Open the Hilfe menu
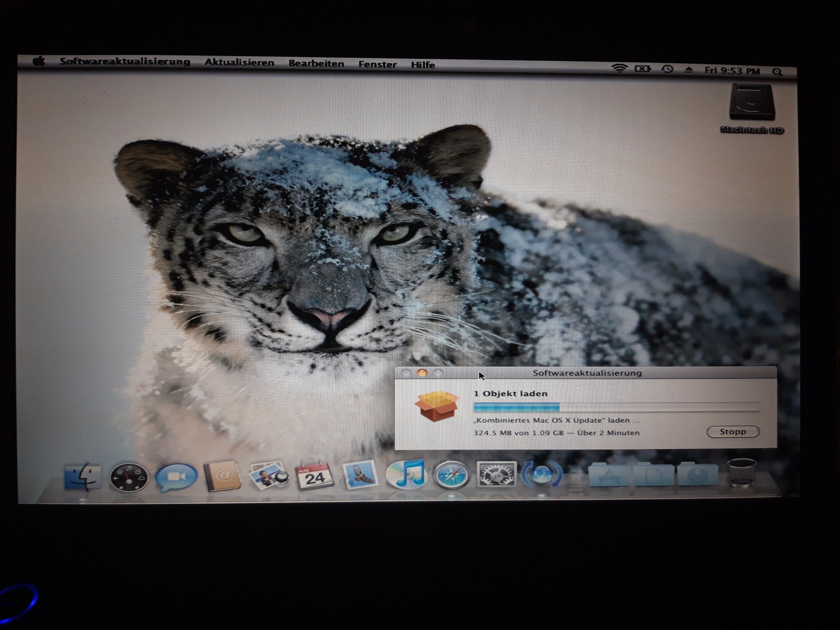The height and width of the screenshot is (630, 840). [x=423, y=65]
